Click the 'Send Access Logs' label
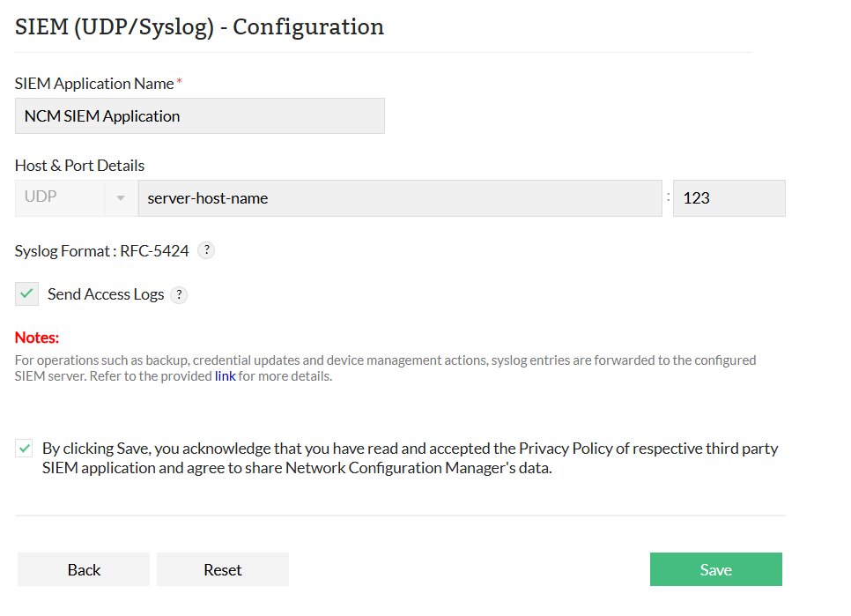The height and width of the screenshot is (616, 851). point(106,294)
